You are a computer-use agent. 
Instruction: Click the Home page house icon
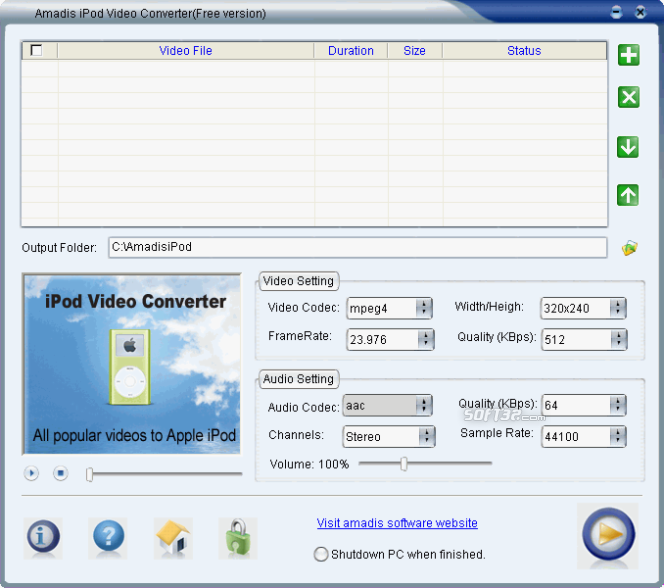(x=173, y=537)
